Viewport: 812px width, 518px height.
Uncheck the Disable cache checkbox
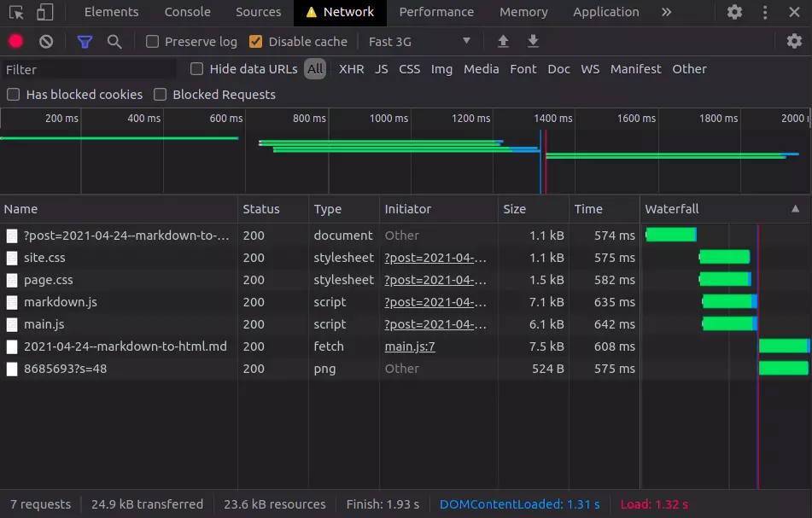point(255,42)
